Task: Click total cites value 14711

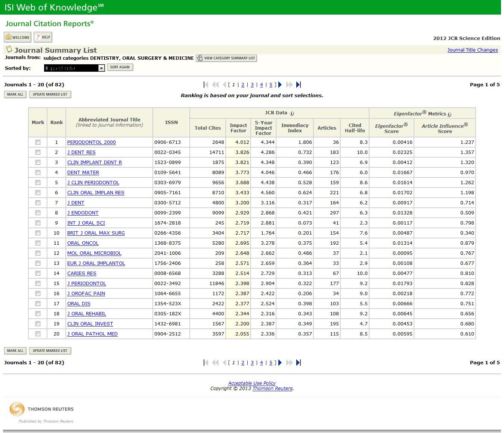Action: coord(217,152)
